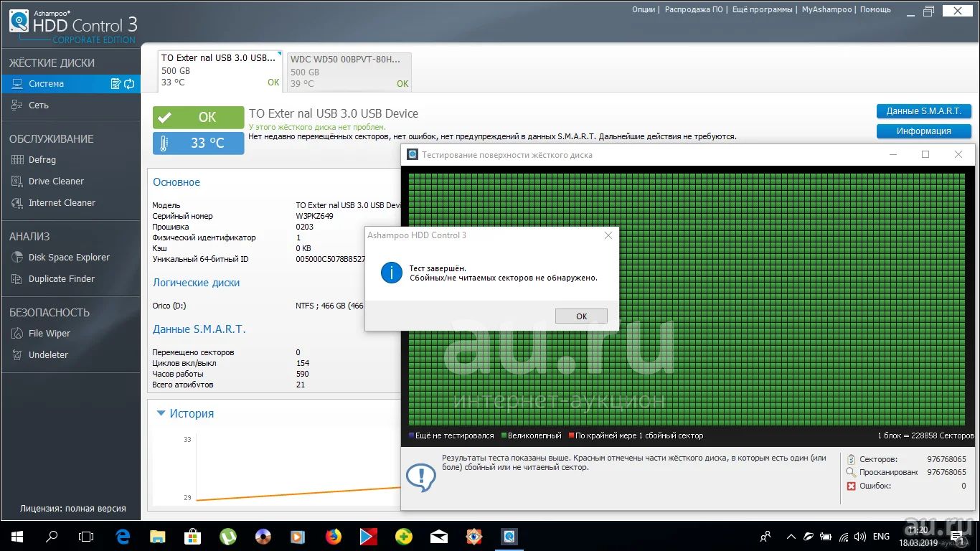Click the Секторов clipboard icon
The image size is (980, 551).
[852, 459]
